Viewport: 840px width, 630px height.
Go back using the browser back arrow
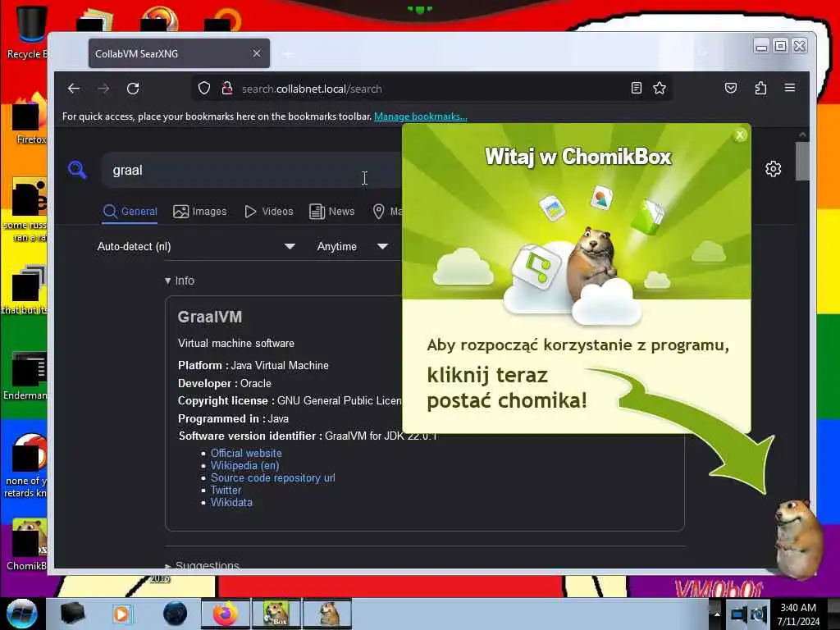pyautogui.click(x=74, y=89)
